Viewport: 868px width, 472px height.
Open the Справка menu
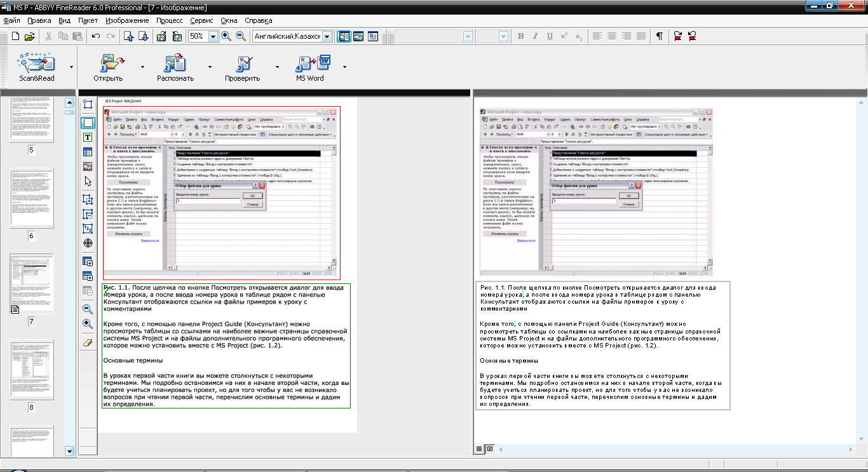[x=258, y=20]
